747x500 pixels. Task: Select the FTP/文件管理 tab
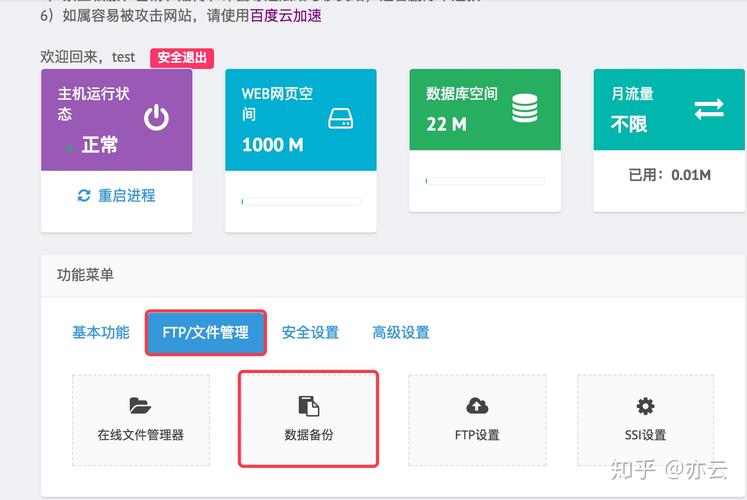click(205, 332)
